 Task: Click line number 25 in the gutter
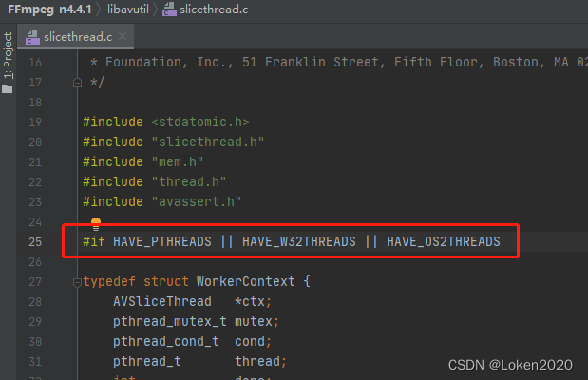pos(35,242)
